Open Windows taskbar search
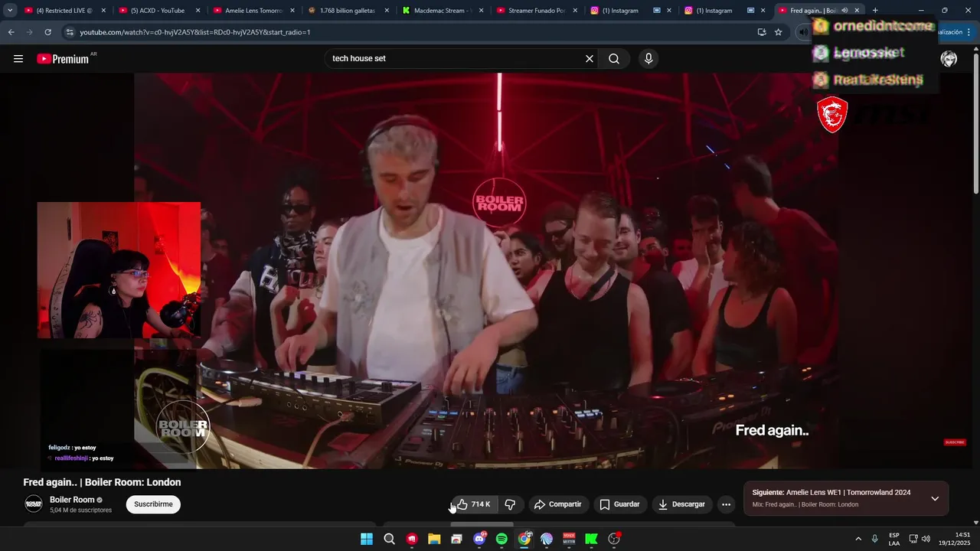This screenshot has height=551, width=980. pos(389,540)
